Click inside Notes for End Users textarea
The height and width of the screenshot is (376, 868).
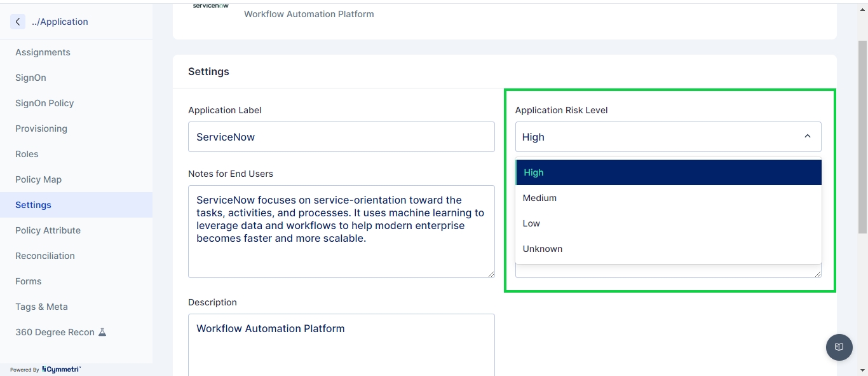(x=341, y=231)
